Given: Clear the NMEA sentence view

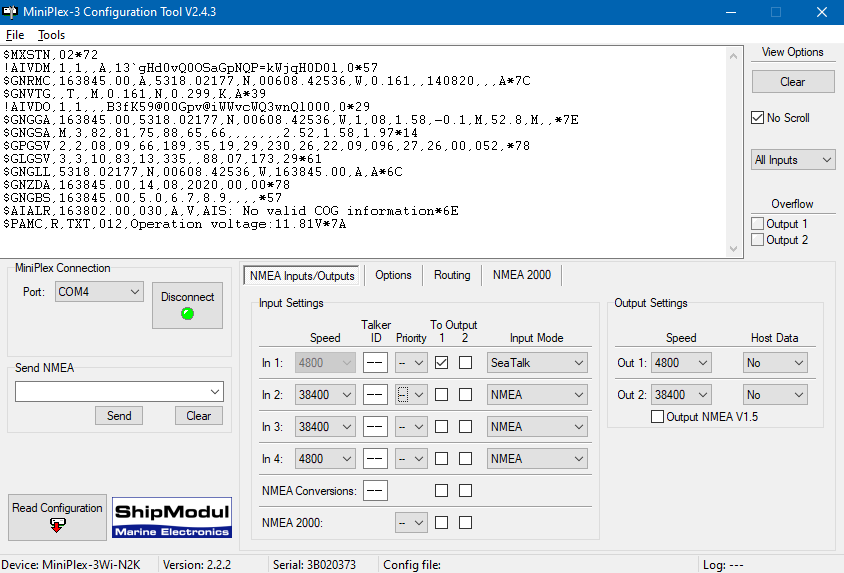Looking at the screenshot, I should click(x=793, y=82).
